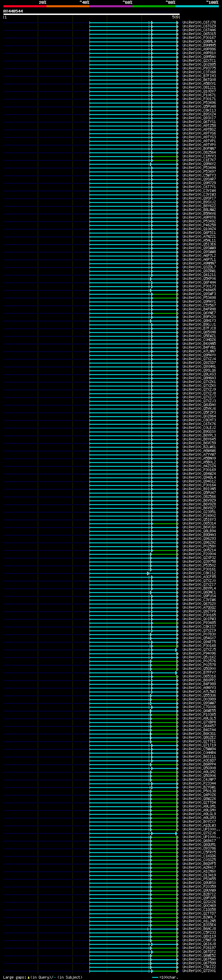This screenshot has width=222, height=980.
Task: Click label UniRef100_Q94DL4
Action: point(199,477)
